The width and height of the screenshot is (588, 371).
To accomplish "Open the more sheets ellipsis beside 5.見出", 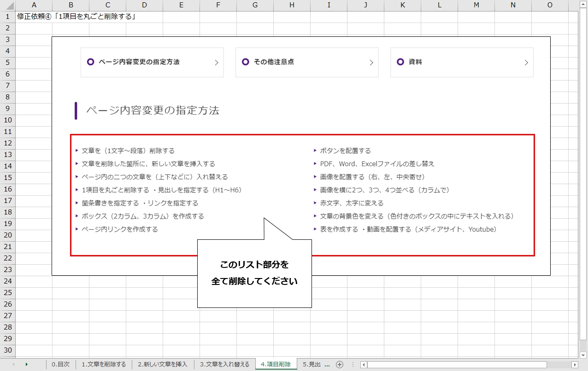I will point(328,365).
